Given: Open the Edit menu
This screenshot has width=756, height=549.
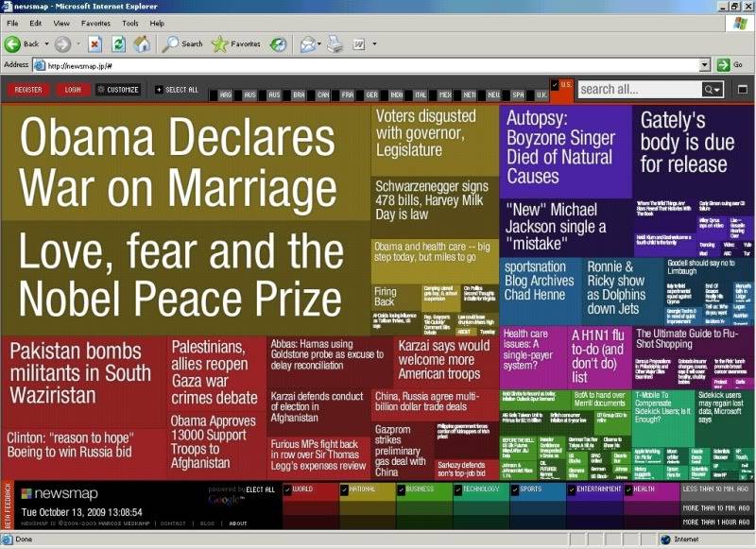Looking at the screenshot, I should [35, 23].
